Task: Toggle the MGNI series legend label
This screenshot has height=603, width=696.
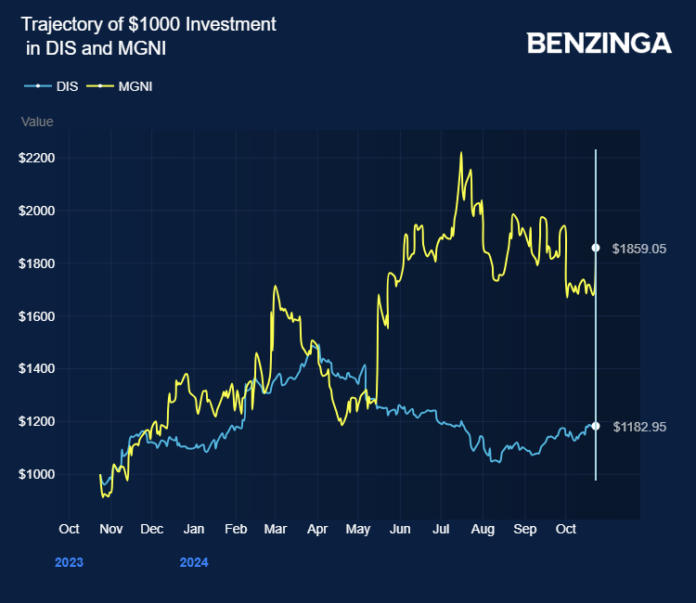Action: (x=135, y=86)
